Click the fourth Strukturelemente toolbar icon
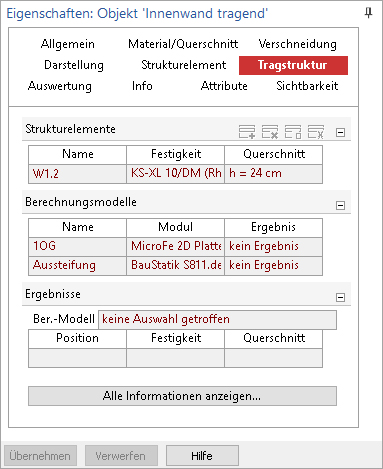 [316, 132]
